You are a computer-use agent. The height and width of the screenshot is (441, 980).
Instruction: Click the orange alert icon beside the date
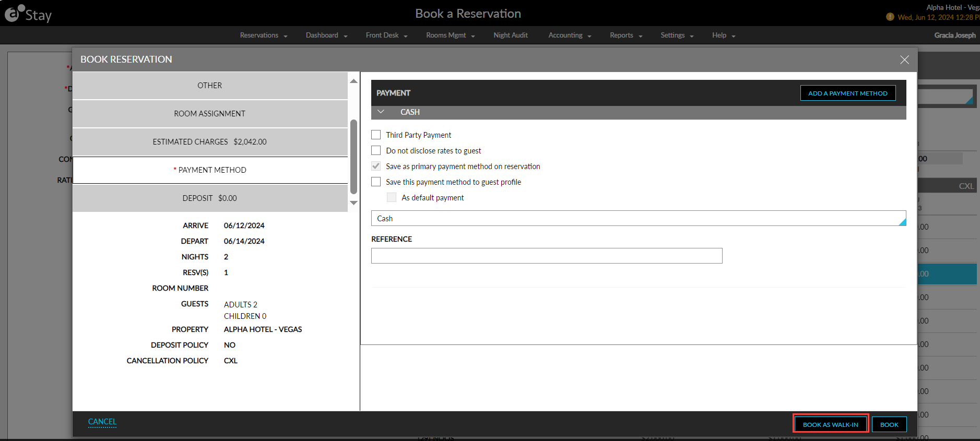[890, 17]
